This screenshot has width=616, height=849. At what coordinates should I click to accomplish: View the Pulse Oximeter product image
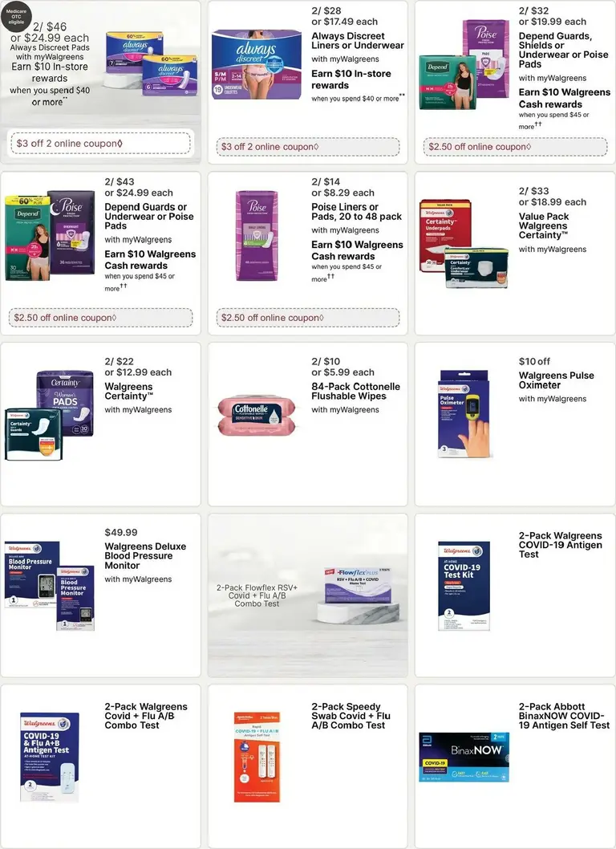coord(464,414)
